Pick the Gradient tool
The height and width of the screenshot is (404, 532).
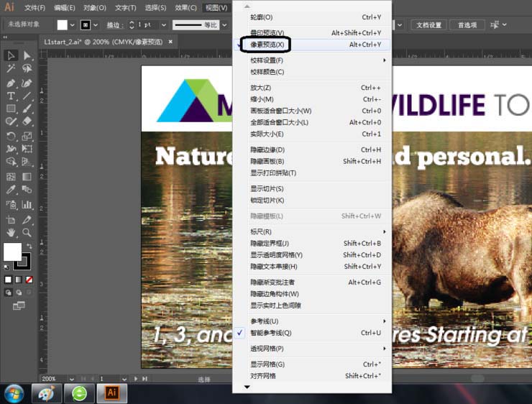(27, 176)
